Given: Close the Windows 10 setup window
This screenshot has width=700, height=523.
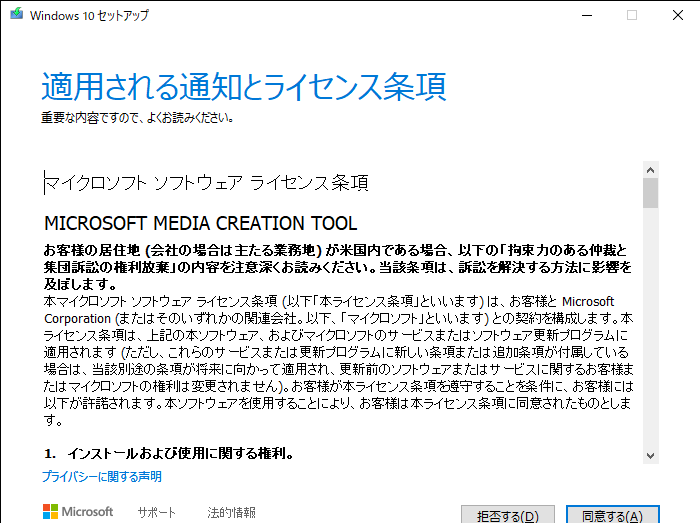Looking at the screenshot, I should click(x=678, y=15).
